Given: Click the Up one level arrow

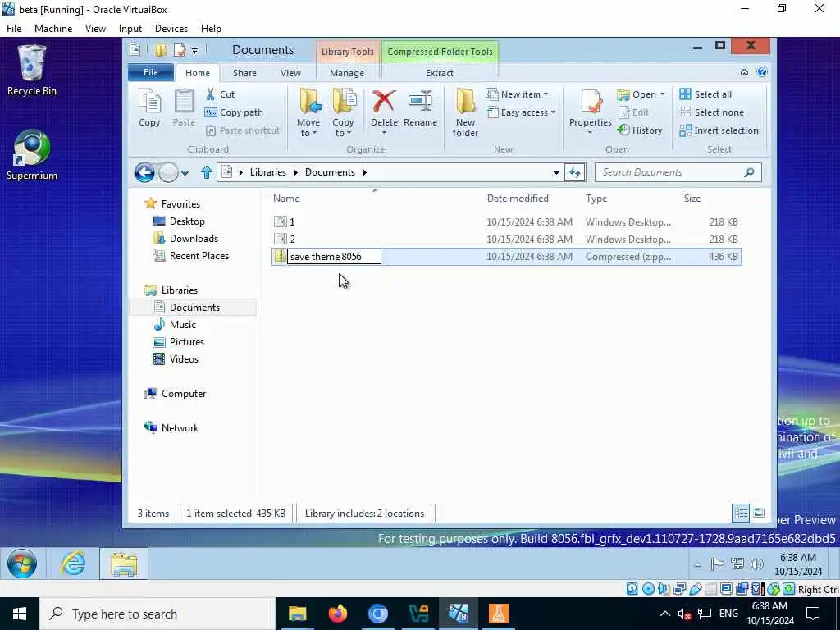Looking at the screenshot, I should [x=206, y=172].
